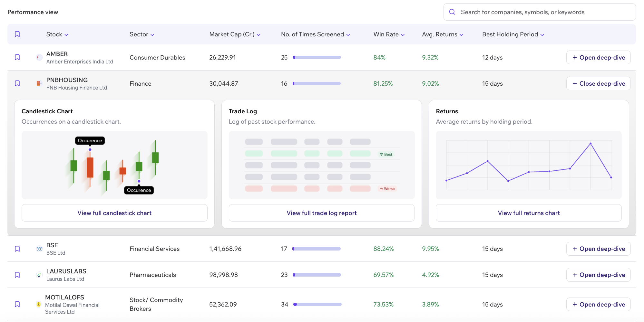Click the PNB Housing company logo

[39, 84]
